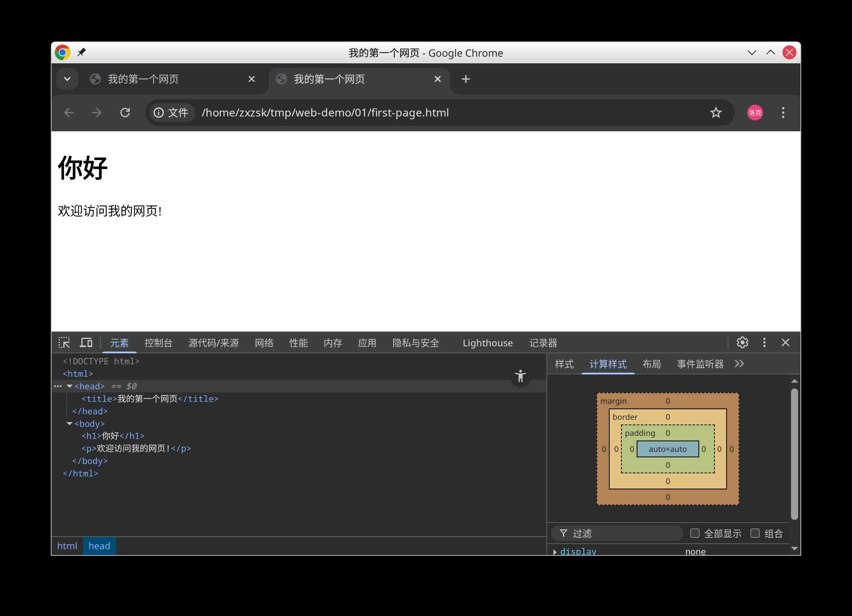Open DevTools three-dot customize menu

click(x=764, y=343)
